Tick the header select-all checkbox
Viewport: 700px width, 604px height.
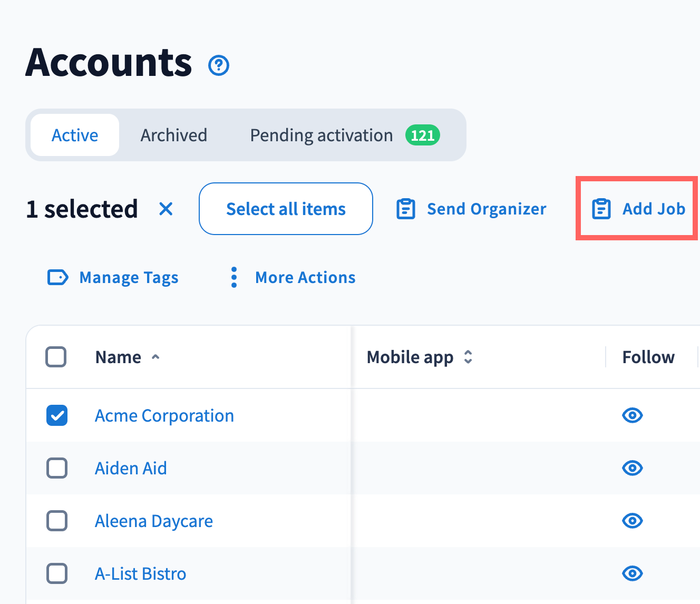point(56,357)
